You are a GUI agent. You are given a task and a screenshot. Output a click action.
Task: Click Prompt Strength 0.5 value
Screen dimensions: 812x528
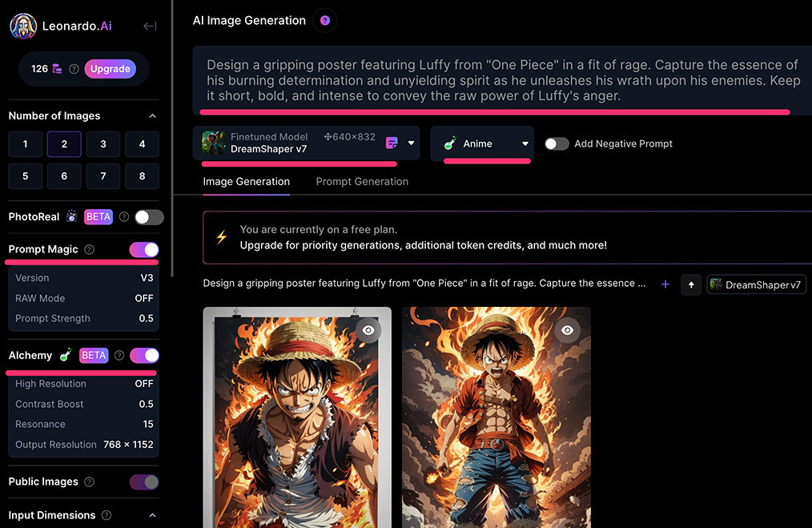click(x=146, y=319)
